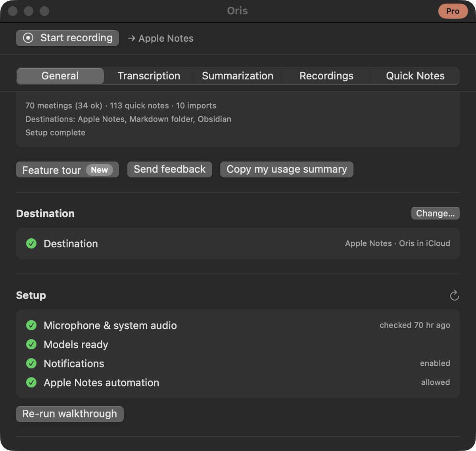Open the Quick Notes tab
This screenshot has height=451, width=476.
(x=415, y=76)
